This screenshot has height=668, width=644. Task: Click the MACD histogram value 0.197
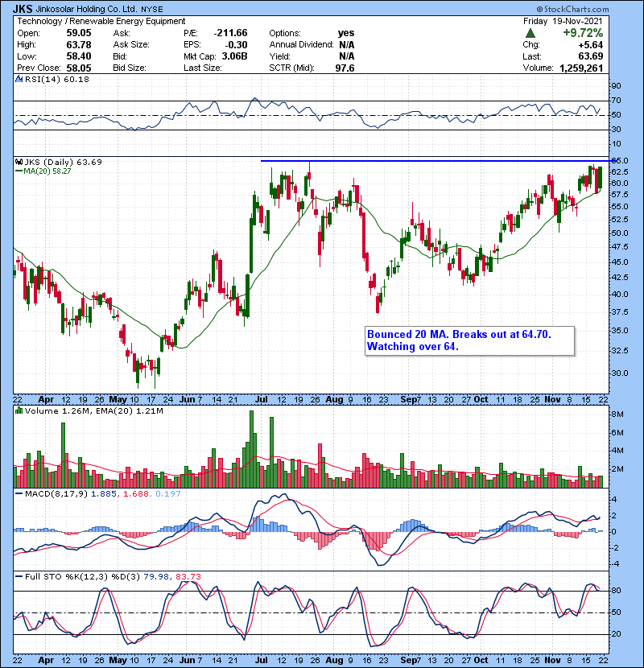(168, 494)
